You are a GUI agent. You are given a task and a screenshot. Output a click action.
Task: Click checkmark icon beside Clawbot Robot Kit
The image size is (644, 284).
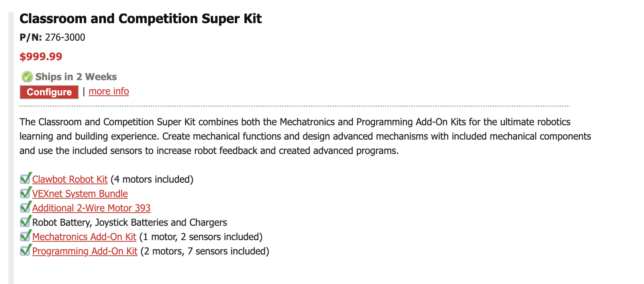[x=26, y=179]
